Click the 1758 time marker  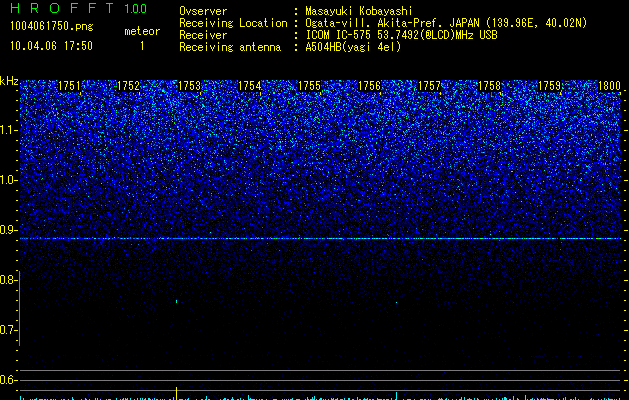[x=489, y=86]
